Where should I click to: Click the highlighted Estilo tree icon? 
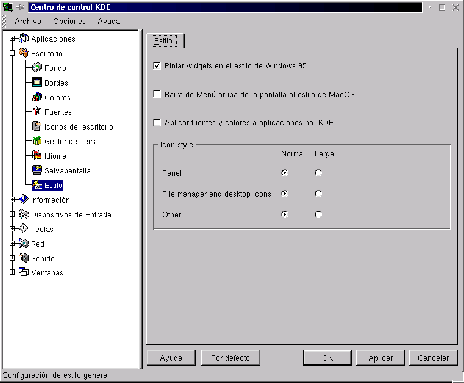[x=37, y=185]
